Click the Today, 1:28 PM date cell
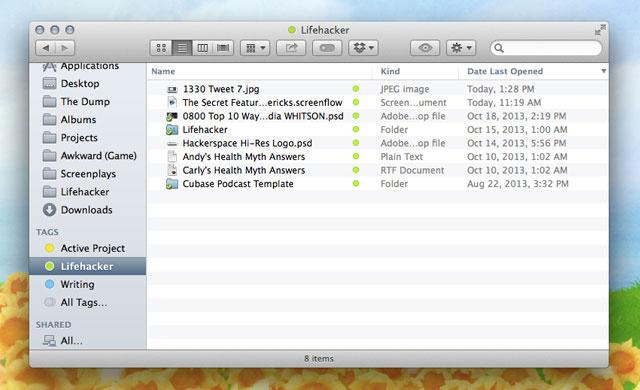Image resolution: width=640 pixels, height=390 pixels. (501, 89)
